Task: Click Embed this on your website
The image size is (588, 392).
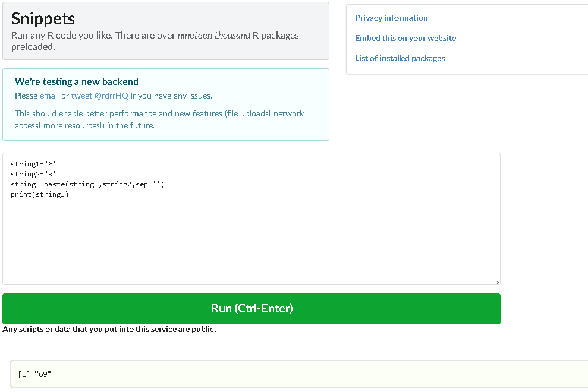Action: [405, 38]
